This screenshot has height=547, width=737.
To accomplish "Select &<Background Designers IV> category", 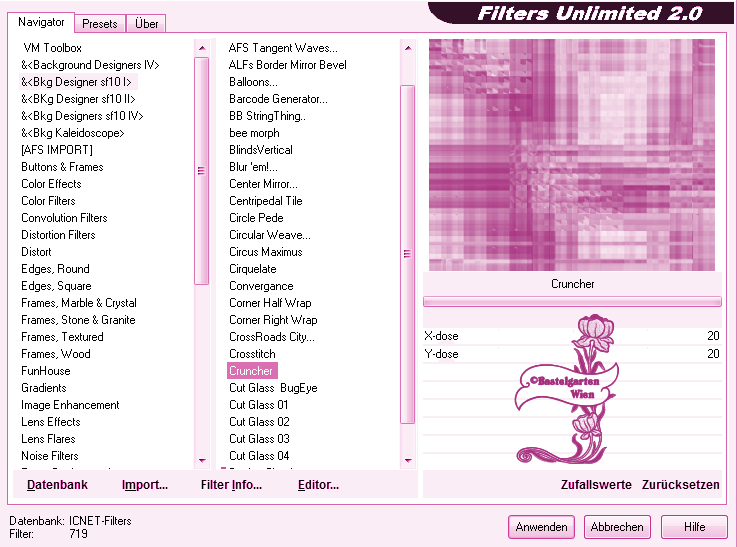I will (x=90, y=65).
